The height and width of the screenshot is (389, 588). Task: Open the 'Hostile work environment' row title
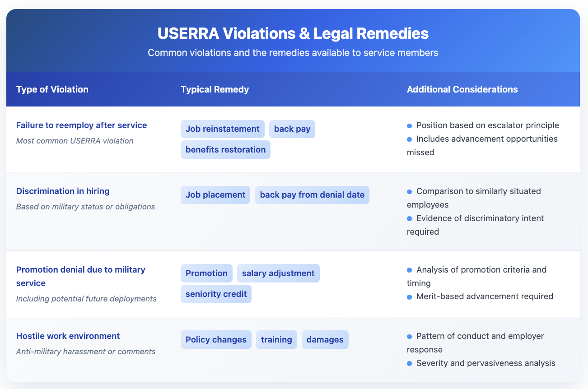(68, 336)
